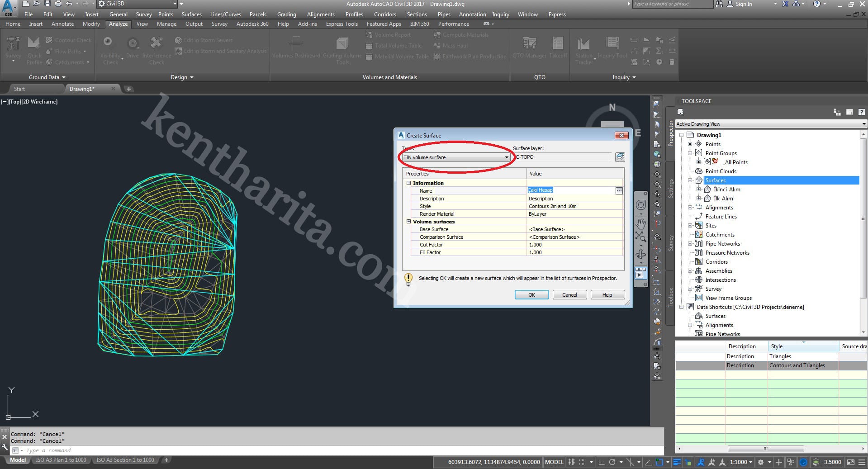
Task: Click the Toolspace panorama display icon
Action: pos(849,112)
